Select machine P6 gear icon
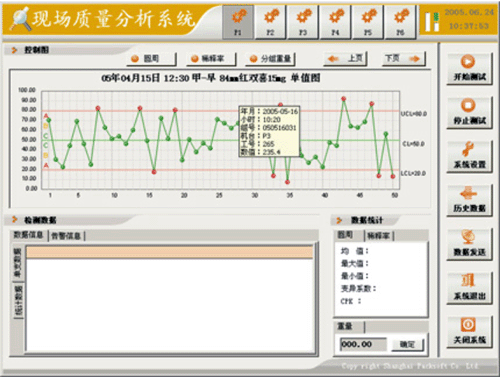500x377 pixels. pos(401,16)
